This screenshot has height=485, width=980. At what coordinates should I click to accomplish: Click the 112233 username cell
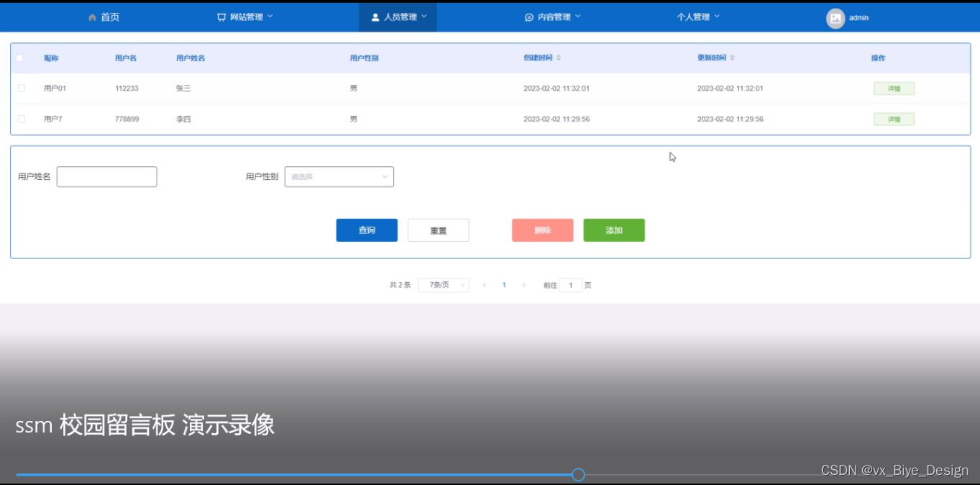(x=127, y=89)
